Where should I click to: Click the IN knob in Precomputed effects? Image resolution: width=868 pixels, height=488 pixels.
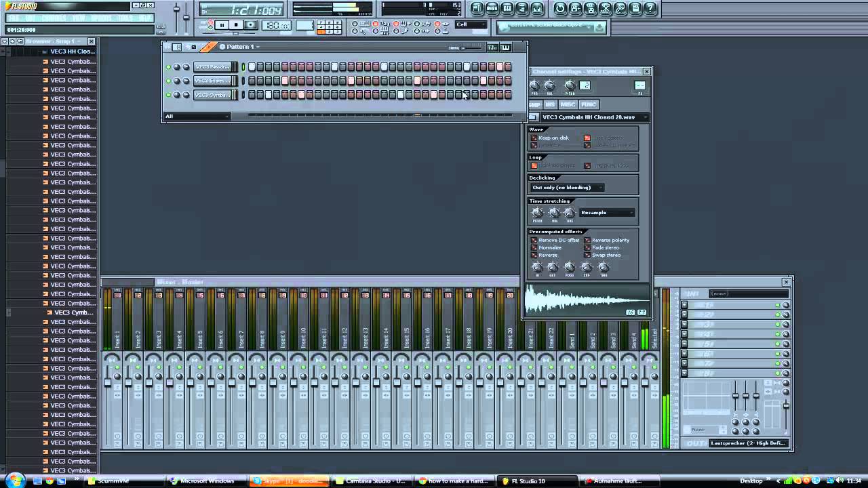[x=538, y=267]
